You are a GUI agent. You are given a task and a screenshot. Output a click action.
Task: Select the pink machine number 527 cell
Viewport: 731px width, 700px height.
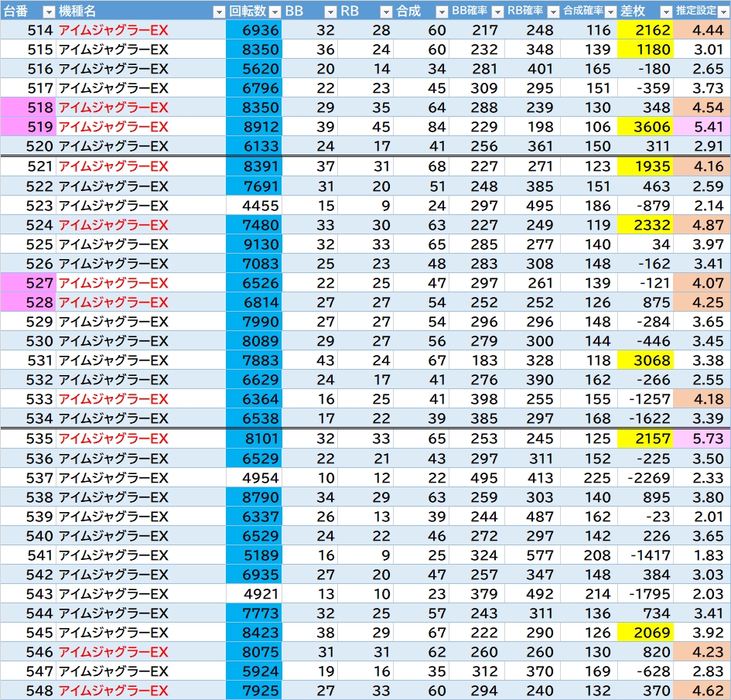(x=29, y=283)
